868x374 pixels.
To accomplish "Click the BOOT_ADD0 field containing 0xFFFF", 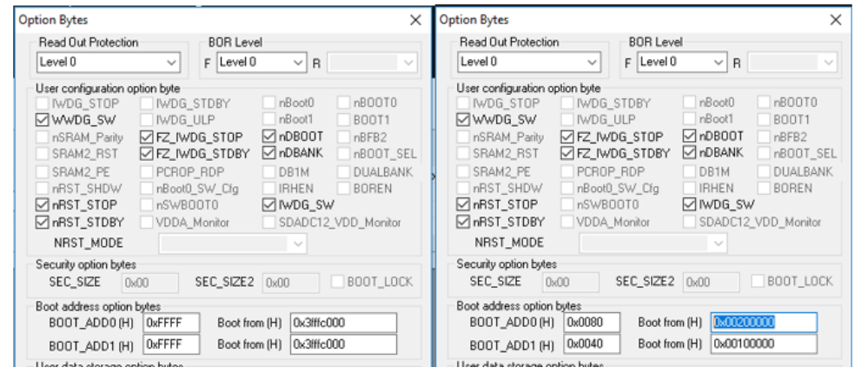I will [x=171, y=322].
